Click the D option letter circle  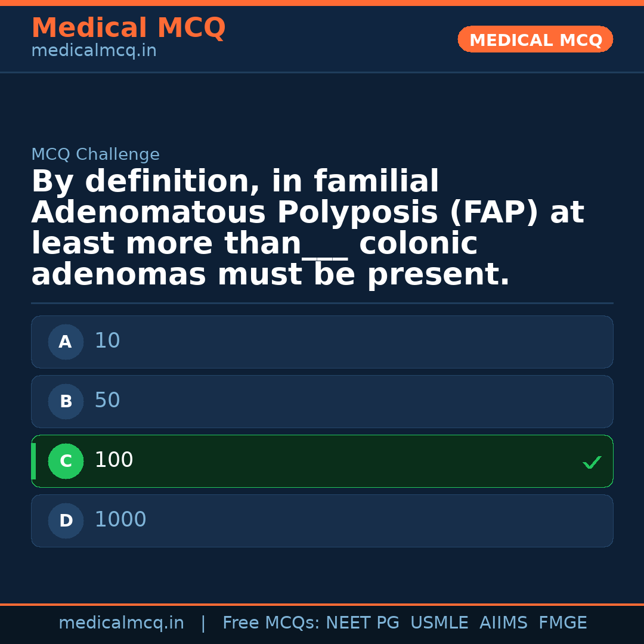pyautogui.click(x=66, y=521)
